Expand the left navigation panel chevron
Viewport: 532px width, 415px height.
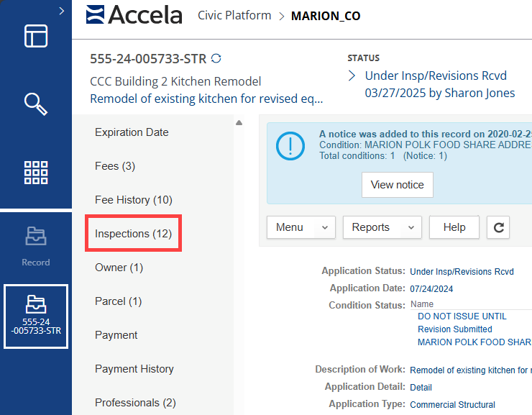pyautogui.click(x=62, y=11)
